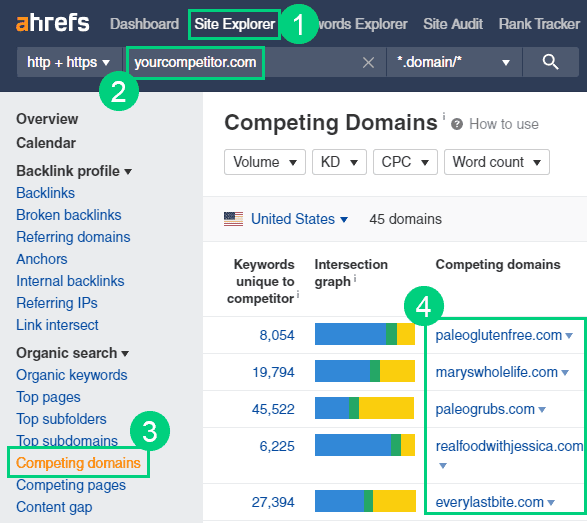This screenshot has width=587, height=523.
Task: Open the Competing pages report
Action: 71,485
